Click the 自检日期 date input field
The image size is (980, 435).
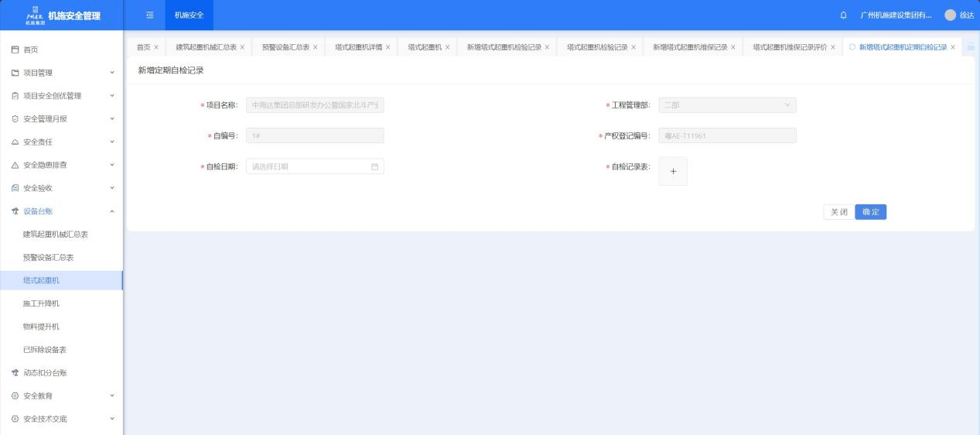(309, 166)
